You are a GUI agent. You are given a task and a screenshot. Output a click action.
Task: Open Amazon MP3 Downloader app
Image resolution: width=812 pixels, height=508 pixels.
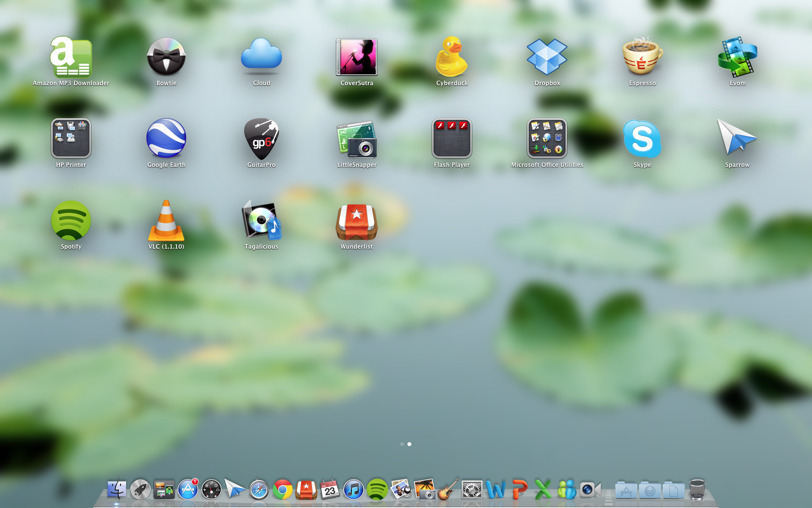(x=71, y=57)
